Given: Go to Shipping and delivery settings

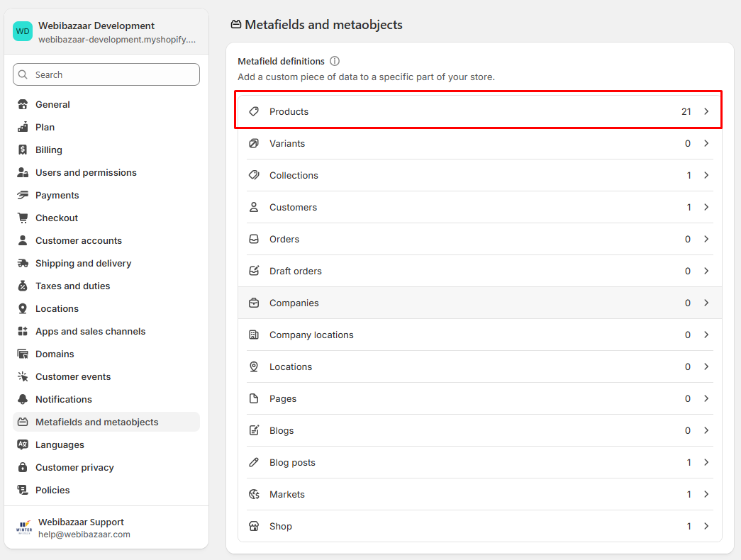Looking at the screenshot, I should coord(83,263).
